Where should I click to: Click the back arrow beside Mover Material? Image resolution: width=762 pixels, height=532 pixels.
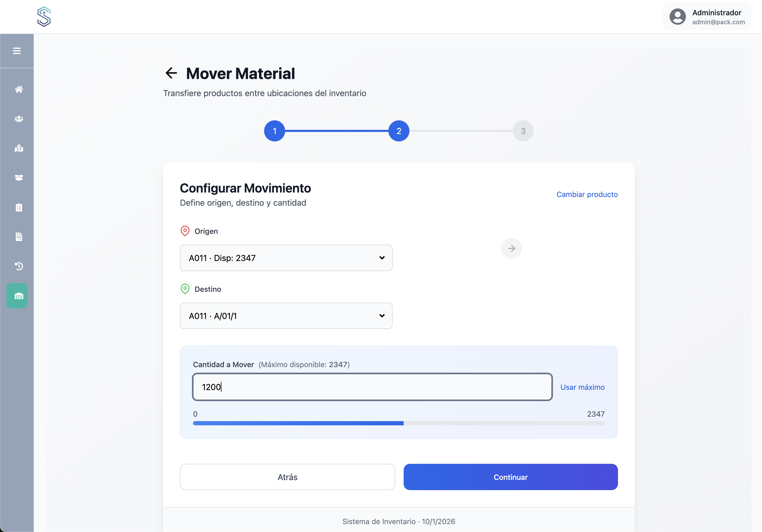click(171, 73)
